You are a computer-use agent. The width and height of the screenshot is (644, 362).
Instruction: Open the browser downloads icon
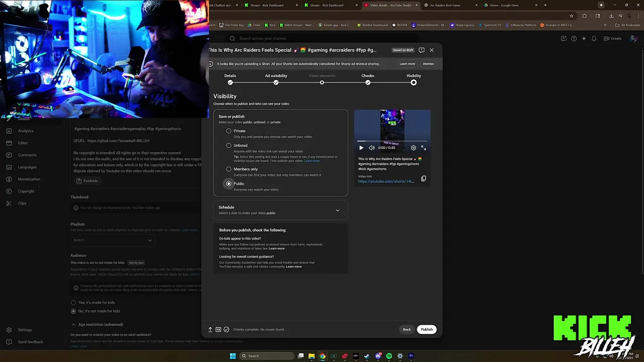tap(611, 16)
